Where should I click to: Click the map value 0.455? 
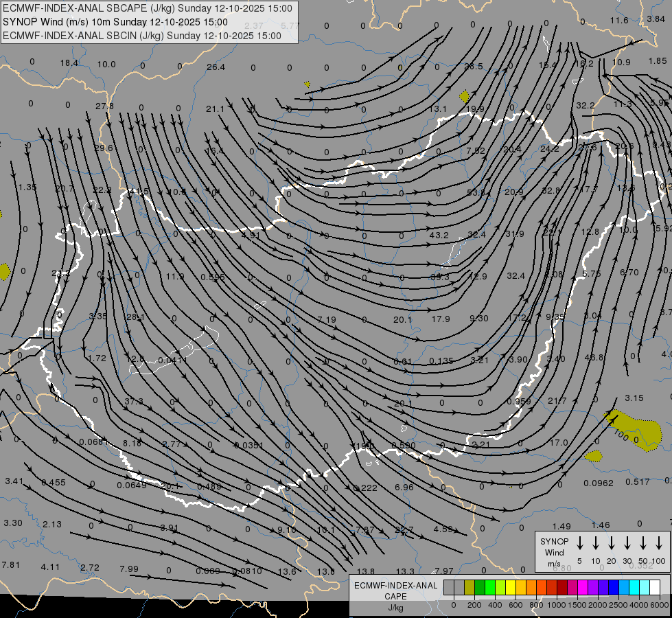pos(53,483)
